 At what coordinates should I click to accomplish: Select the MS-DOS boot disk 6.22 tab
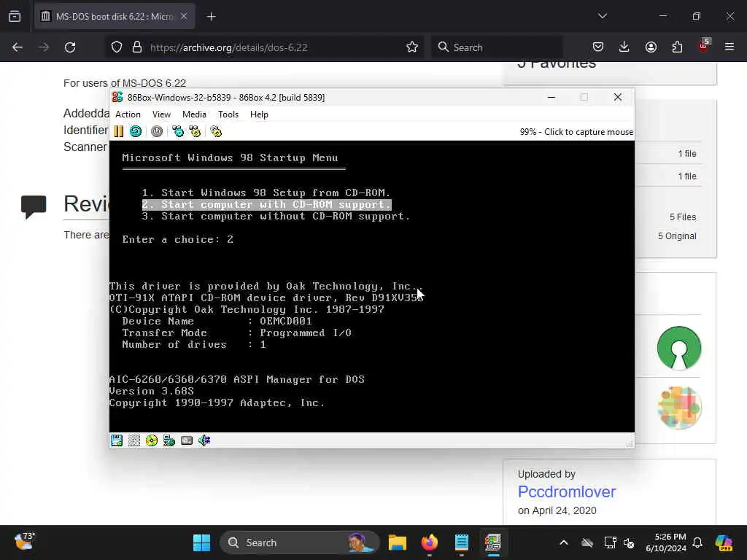pyautogui.click(x=115, y=17)
